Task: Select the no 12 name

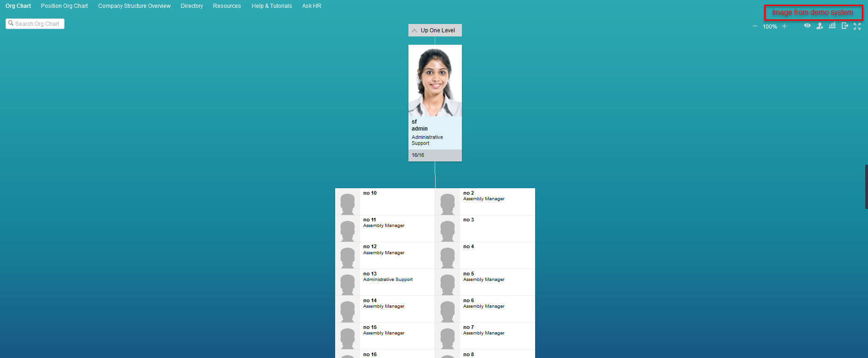Action: [370, 246]
